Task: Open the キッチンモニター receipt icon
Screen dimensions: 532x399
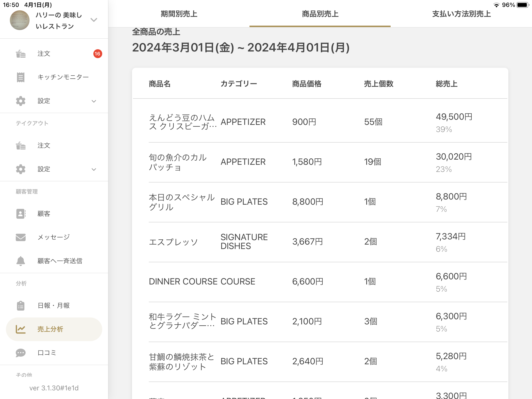Action: (21, 77)
